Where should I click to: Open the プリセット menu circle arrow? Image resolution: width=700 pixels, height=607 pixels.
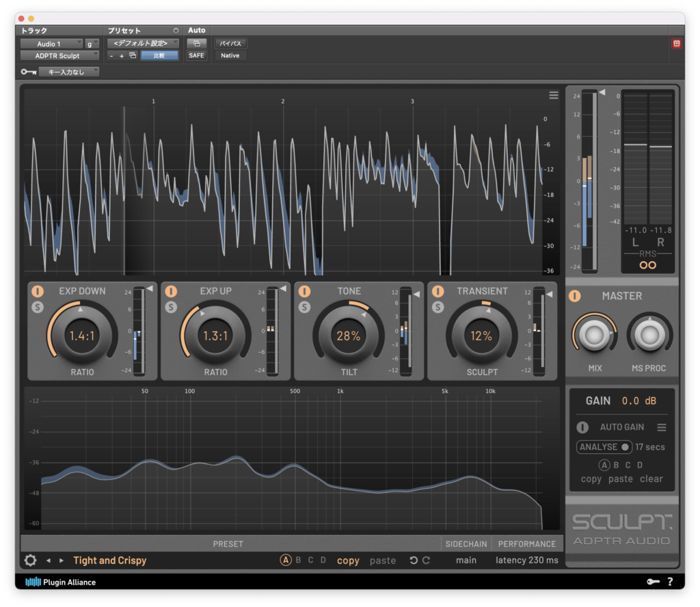point(176,30)
